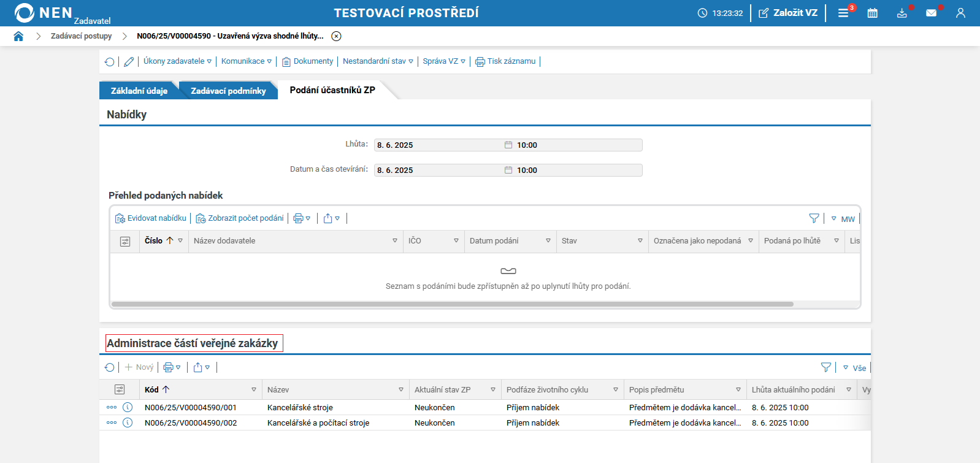The height and width of the screenshot is (463, 980).
Task: Close the N006/25/V00004590 breadcrumb tab
Action: coord(336,36)
